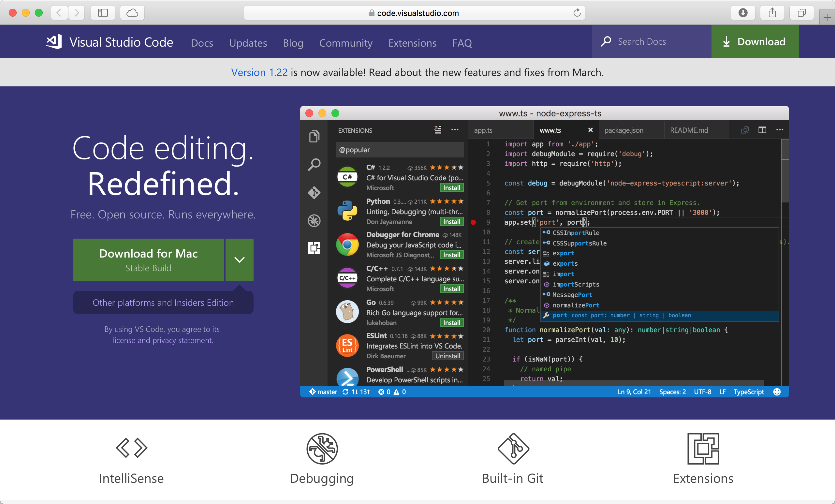
Task: Click Uninstall button for ESLint extension
Action: (x=447, y=356)
